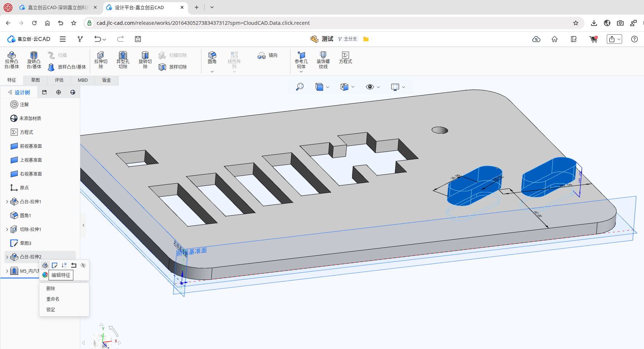Select the 旋转切除 revolve cut tool
644x349 pixels.
click(145, 60)
